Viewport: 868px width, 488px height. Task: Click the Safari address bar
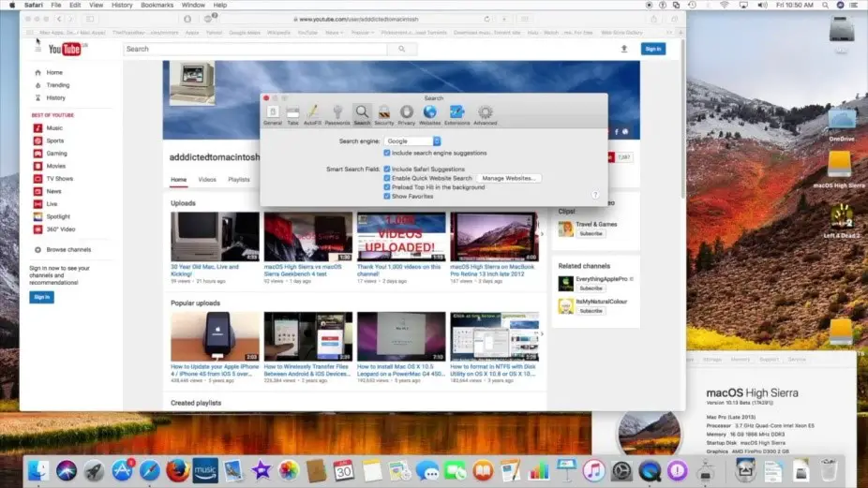(x=357, y=19)
